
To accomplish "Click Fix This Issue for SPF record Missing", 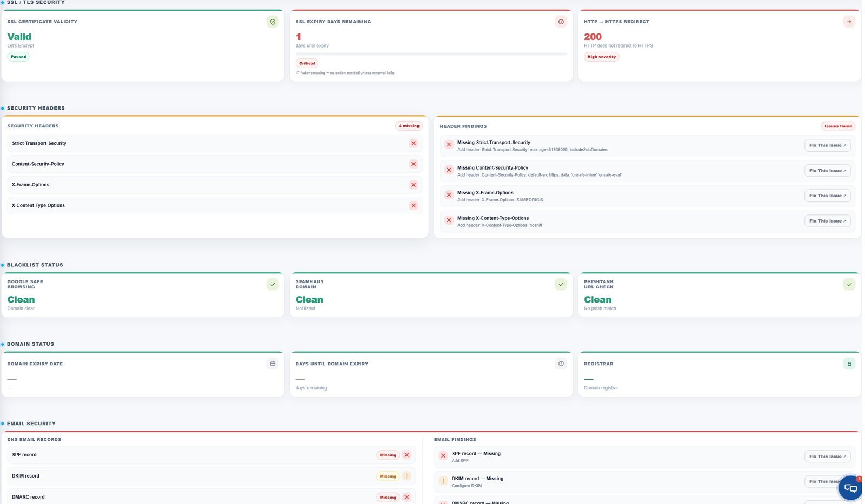I will point(827,456).
